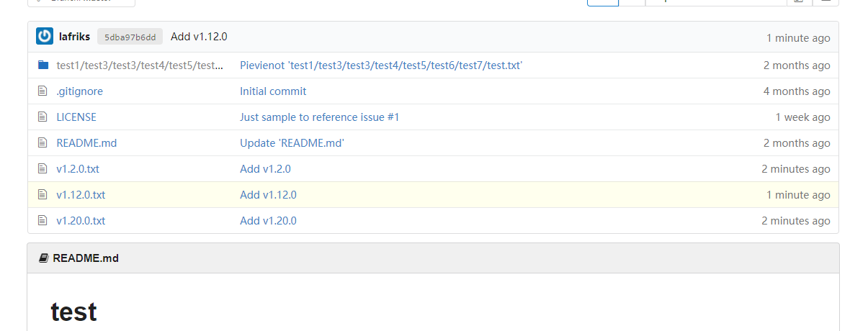Click '1 minute ago' in the v1.12.0.txt row
868x331 pixels.
tap(798, 195)
